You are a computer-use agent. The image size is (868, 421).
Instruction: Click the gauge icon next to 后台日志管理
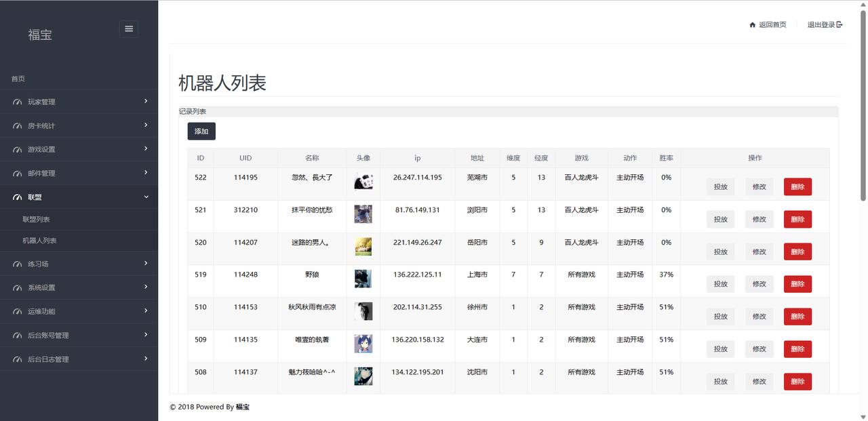pyautogui.click(x=18, y=359)
